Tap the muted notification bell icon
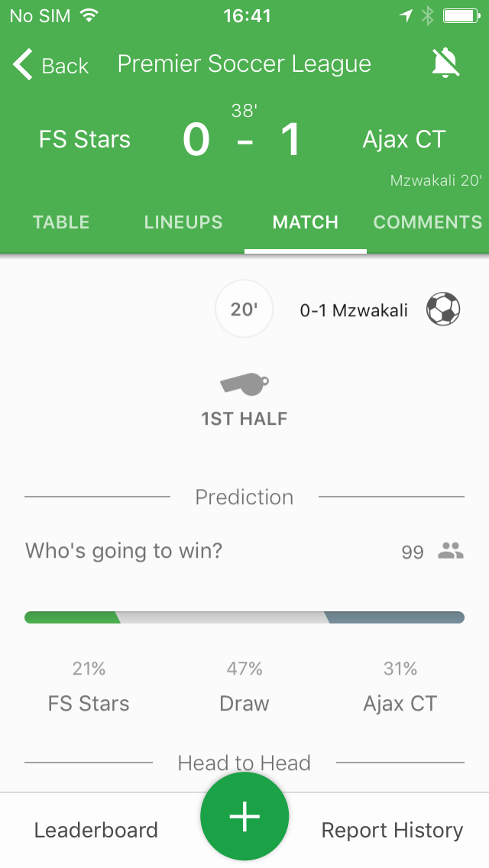 pos(446,64)
